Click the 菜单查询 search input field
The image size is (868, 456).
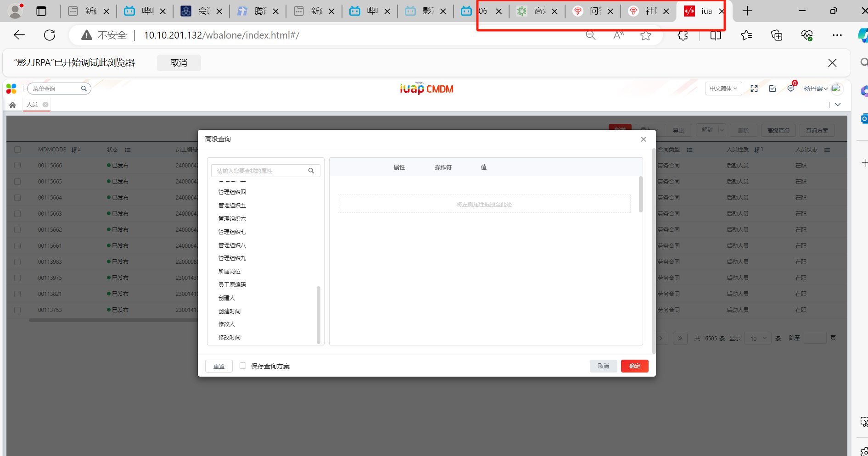[55, 89]
